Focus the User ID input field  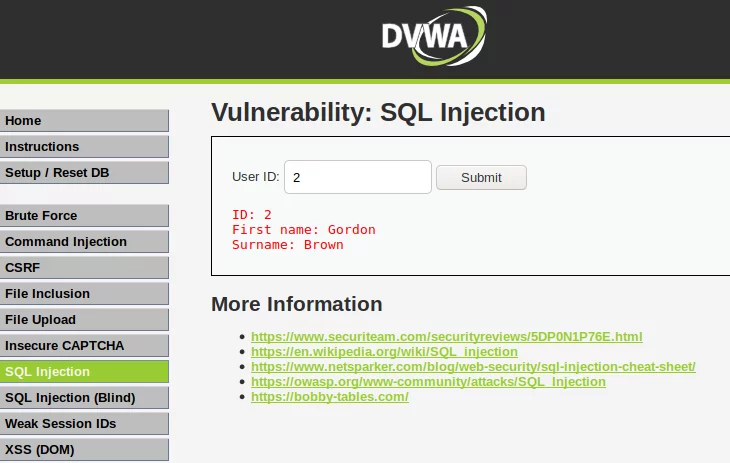tap(358, 177)
